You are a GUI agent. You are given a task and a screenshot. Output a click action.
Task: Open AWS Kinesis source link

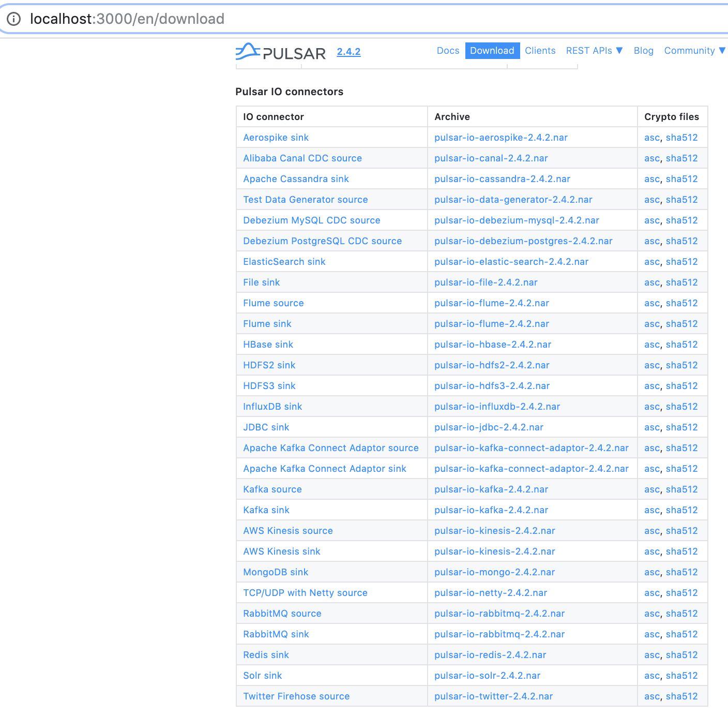288,531
